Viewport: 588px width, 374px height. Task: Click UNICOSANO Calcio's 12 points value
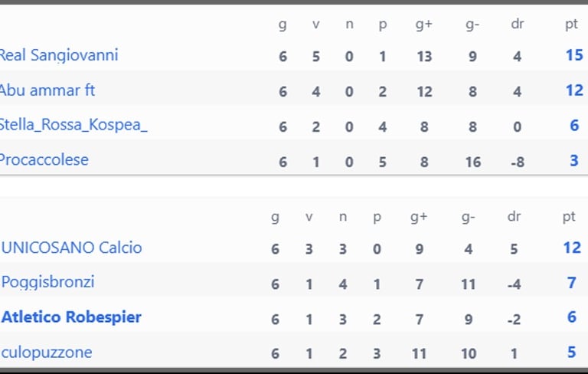tap(572, 248)
